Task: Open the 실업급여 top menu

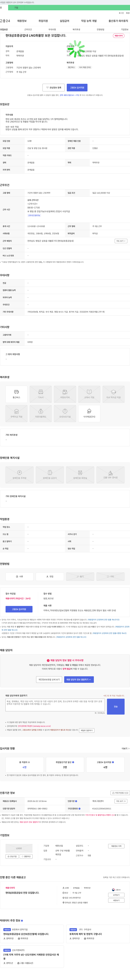Action: (x=64, y=21)
